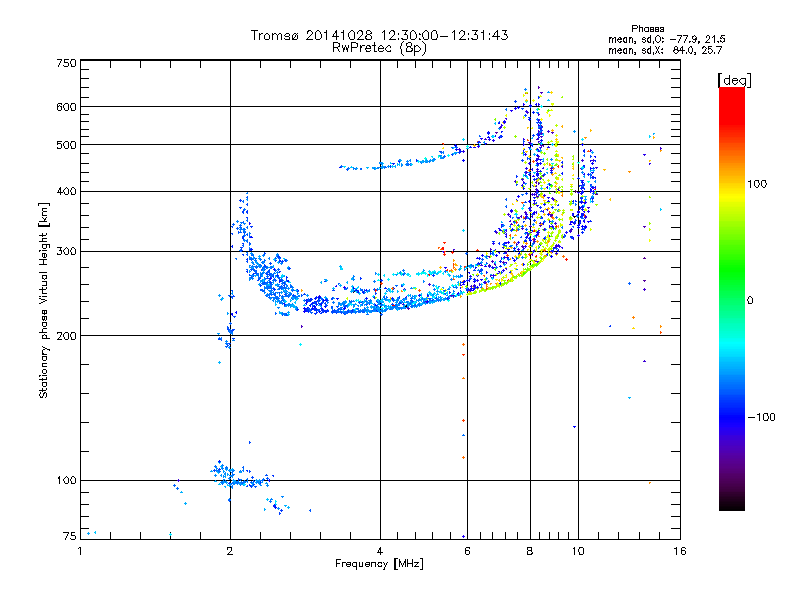Click the rainbow phase colorbar
The width and height of the screenshot is (800, 600).
point(732,298)
